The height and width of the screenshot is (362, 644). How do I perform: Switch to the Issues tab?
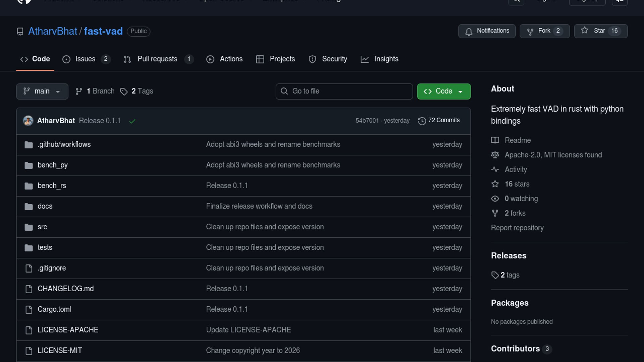click(86, 59)
